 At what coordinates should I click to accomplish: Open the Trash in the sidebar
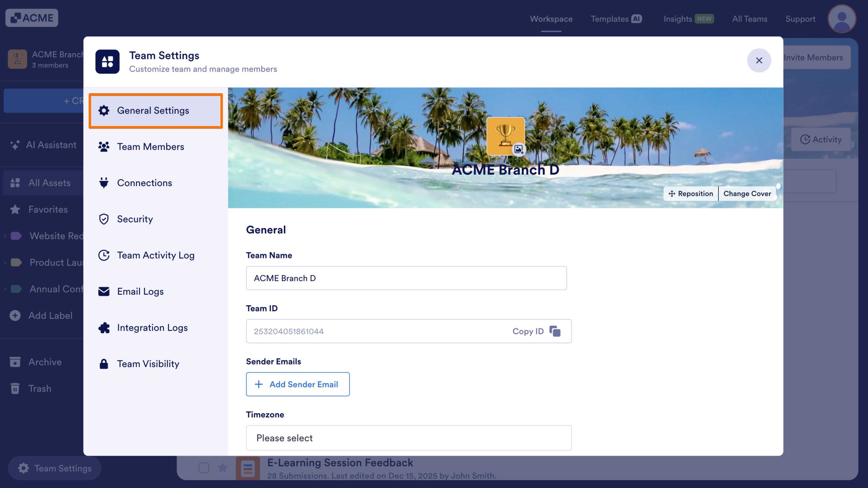(39, 388)
